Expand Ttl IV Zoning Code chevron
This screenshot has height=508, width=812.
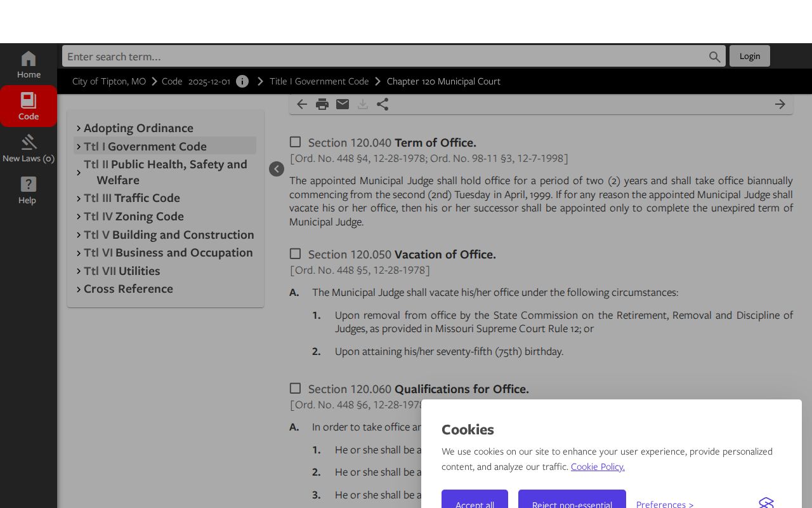tap(79, 217)
